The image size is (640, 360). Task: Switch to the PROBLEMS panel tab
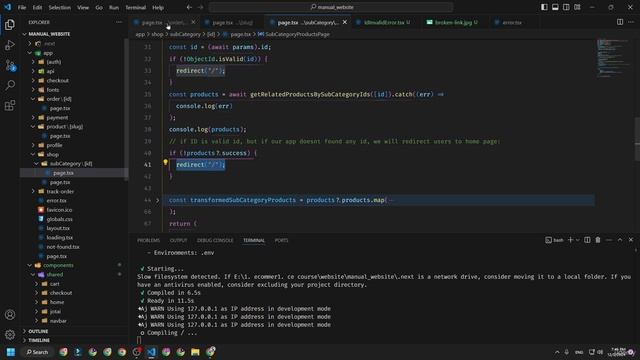[x=149, y=240]
